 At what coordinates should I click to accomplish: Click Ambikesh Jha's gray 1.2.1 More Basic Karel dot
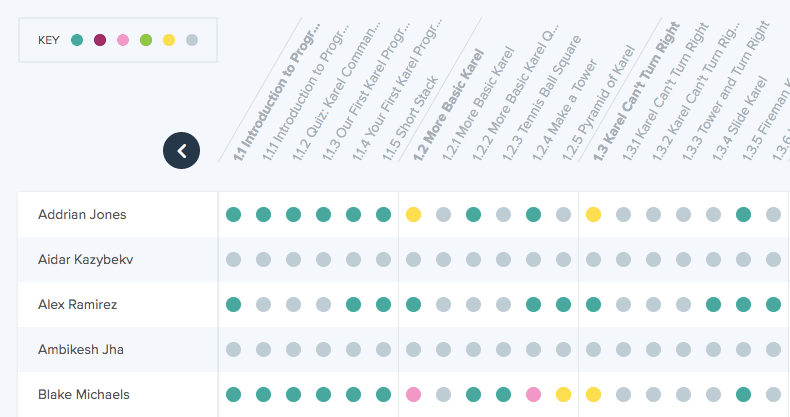[x=443, y=349]
